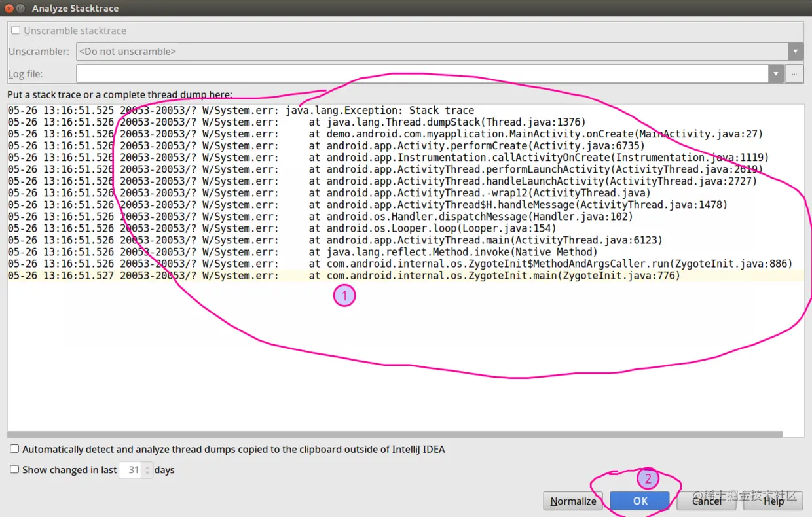Click the ActivityThread.main(ActivityThread.java:6123) line
Image resolution: width=812 pixels, height=517 pixels.
335,240
